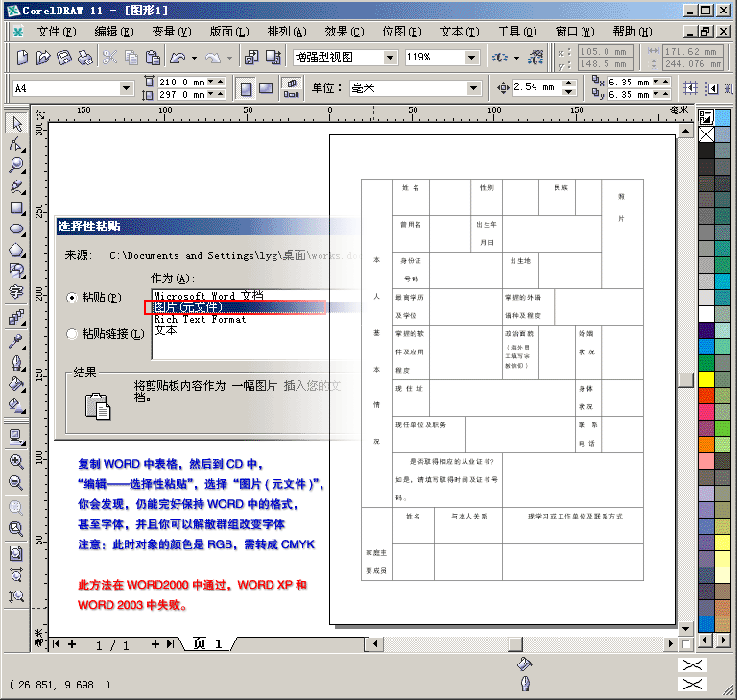Image resolution: width=737 pixels, height=700 pixels.
Task: Select the 粘贴(P) radio button
Action: tap(71, 298)
